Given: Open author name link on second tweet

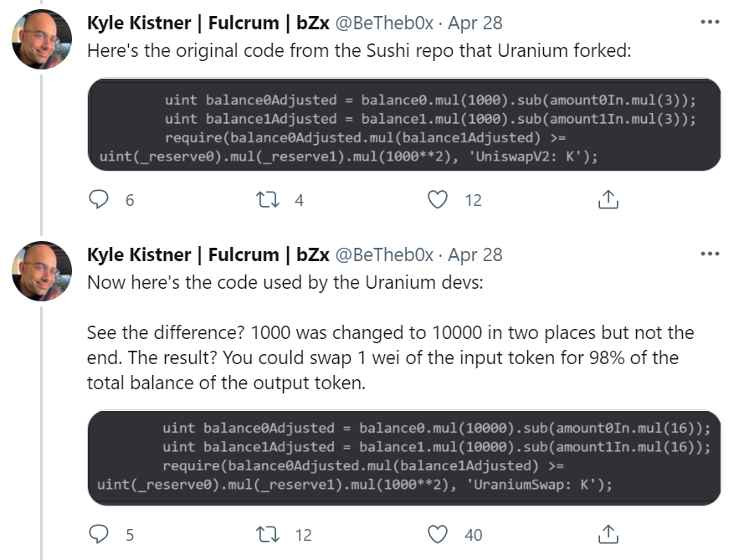Looking at the screenshot, I should click(208, 254).
